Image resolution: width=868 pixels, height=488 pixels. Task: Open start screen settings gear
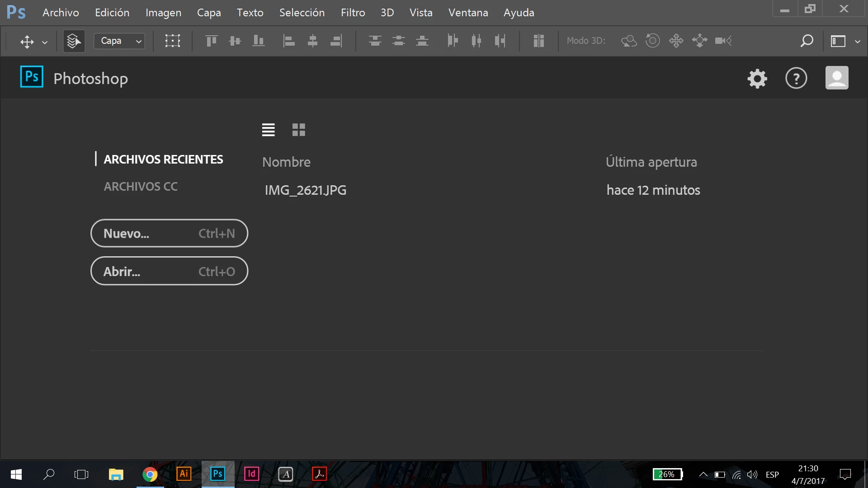click(x=757, y=79)
